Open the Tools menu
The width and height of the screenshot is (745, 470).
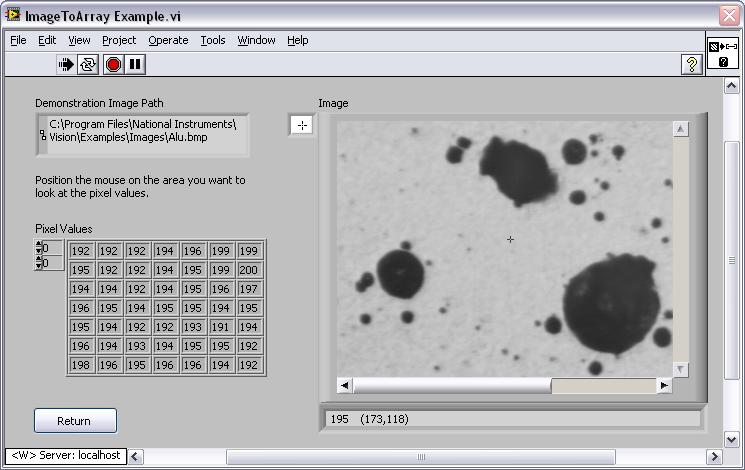(x=213, y=40)
